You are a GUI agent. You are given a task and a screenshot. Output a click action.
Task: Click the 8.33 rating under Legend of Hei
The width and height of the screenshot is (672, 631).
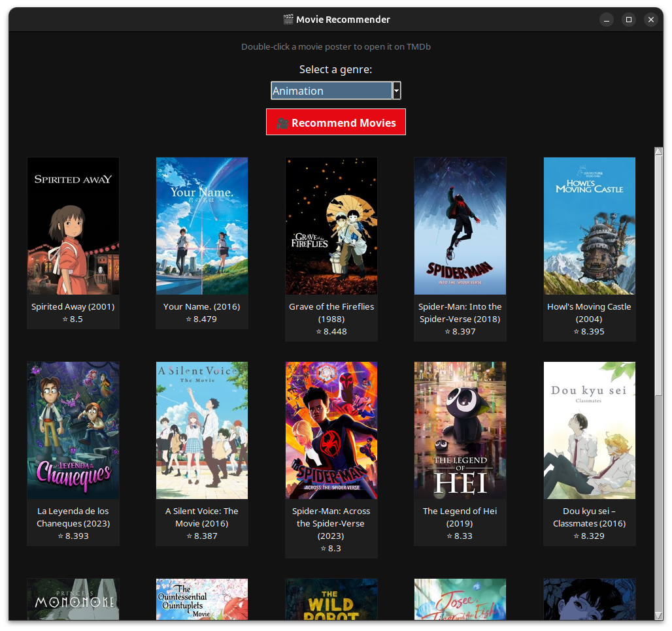pyautogui.click(x=460, y=536)
